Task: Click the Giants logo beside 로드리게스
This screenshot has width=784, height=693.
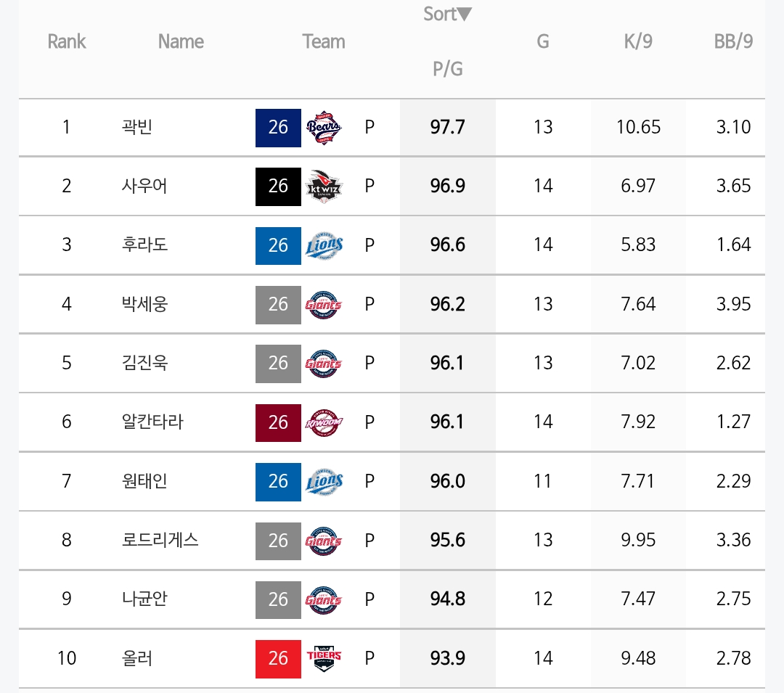Action: coord(324,541)
